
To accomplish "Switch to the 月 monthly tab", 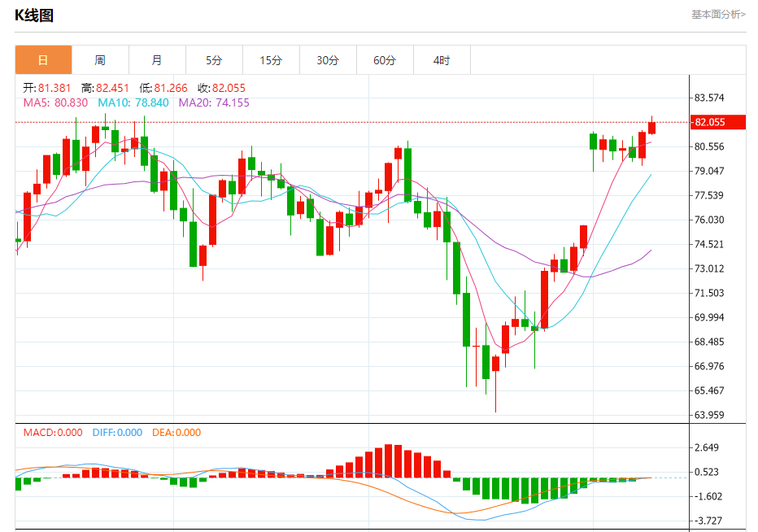I will (157, 60).
